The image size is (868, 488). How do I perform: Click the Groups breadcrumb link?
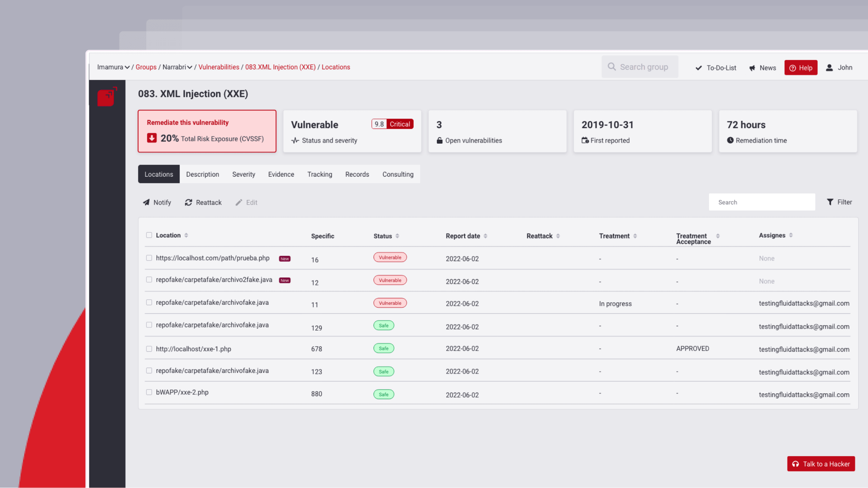click(146, 67)
